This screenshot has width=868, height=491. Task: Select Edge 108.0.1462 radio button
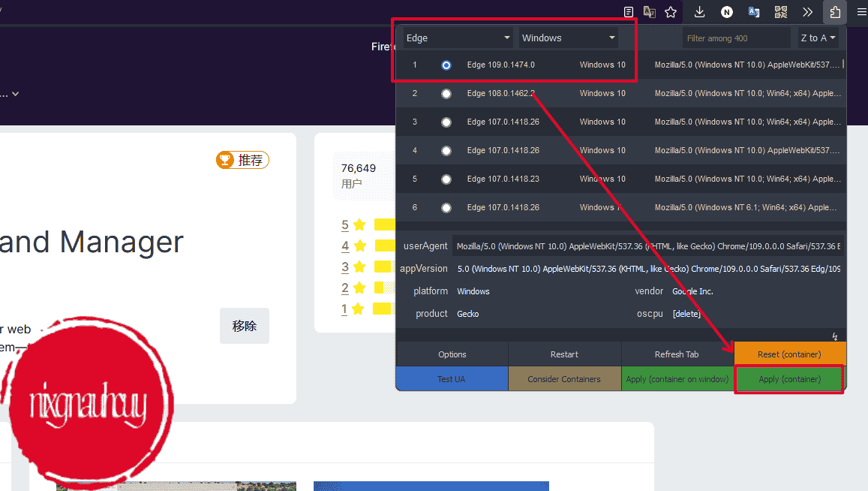(446, 94)
